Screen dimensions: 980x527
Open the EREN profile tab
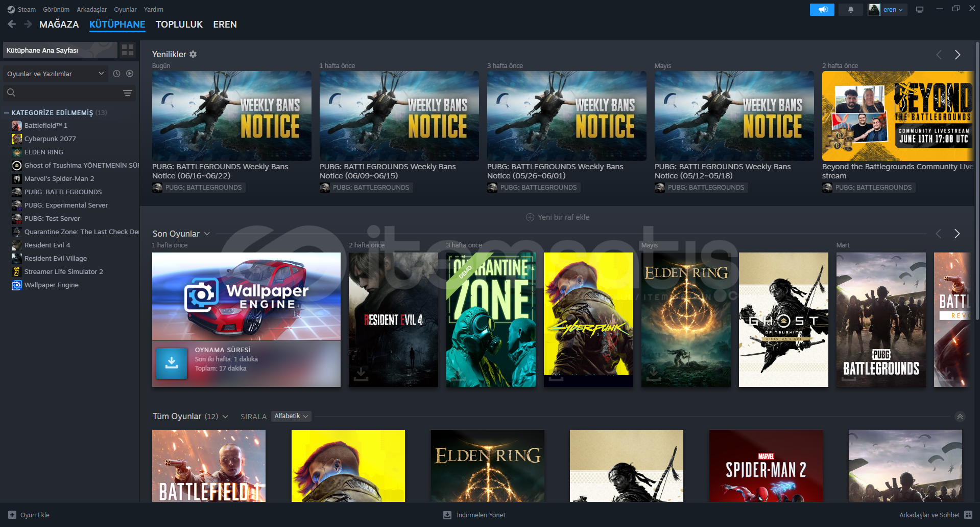coord(225,25)
